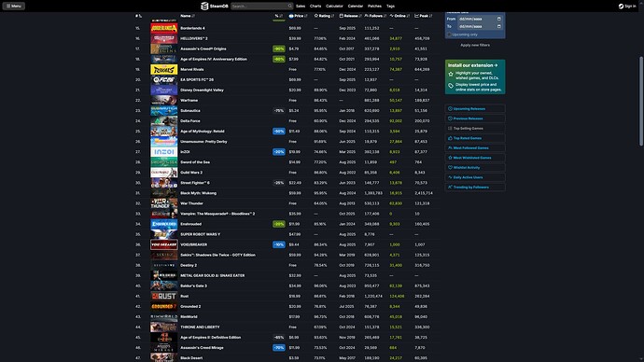Click the search magnifier icon

pos(289,6)
